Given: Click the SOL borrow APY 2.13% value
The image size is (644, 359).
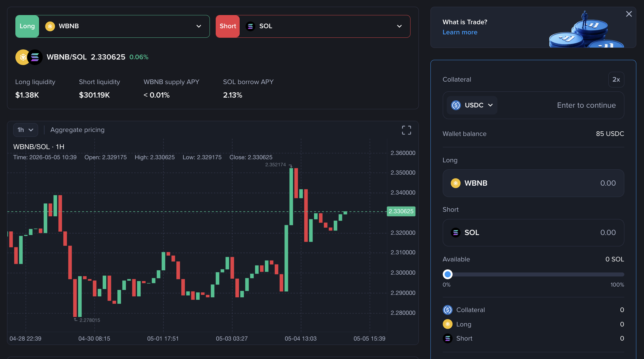Looking at the screenshot, I should coord(233,95).
